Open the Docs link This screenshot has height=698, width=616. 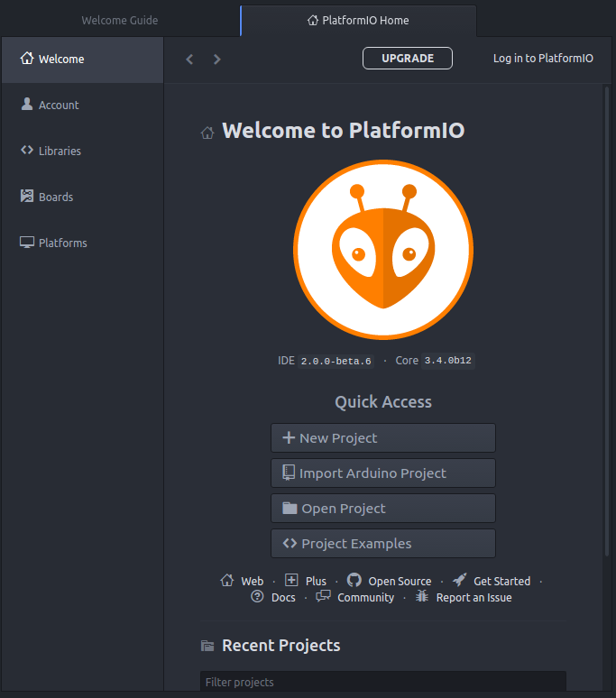click(283, 597)
